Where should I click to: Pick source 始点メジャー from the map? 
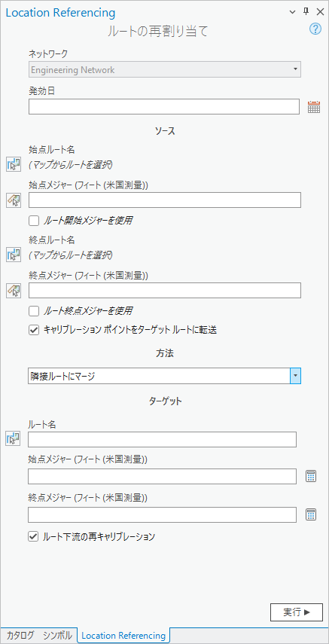click(x=13, y=200)
